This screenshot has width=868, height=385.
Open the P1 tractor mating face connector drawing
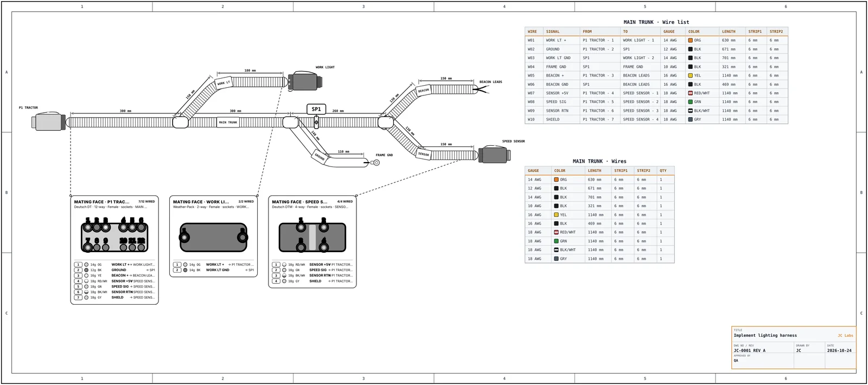point(114,235)
